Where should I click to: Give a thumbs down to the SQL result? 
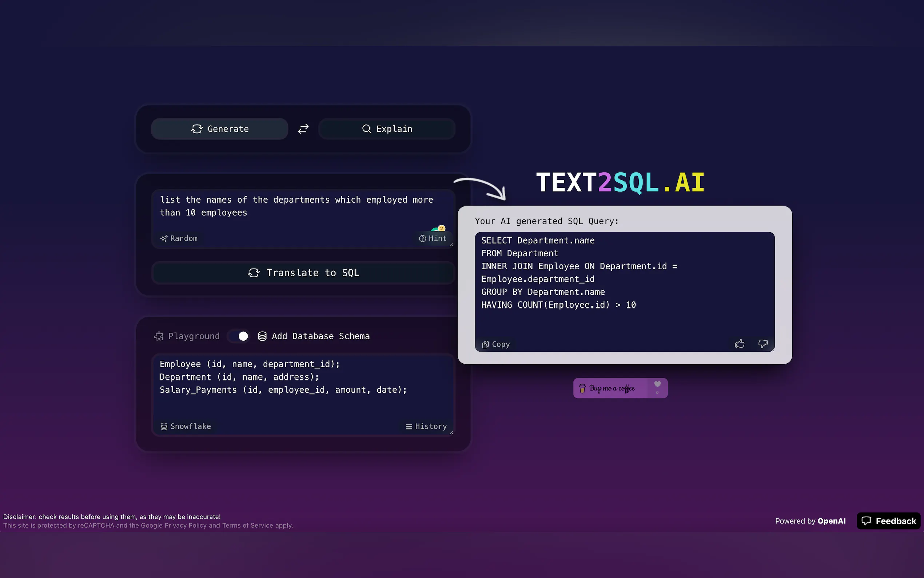(762, 344)
